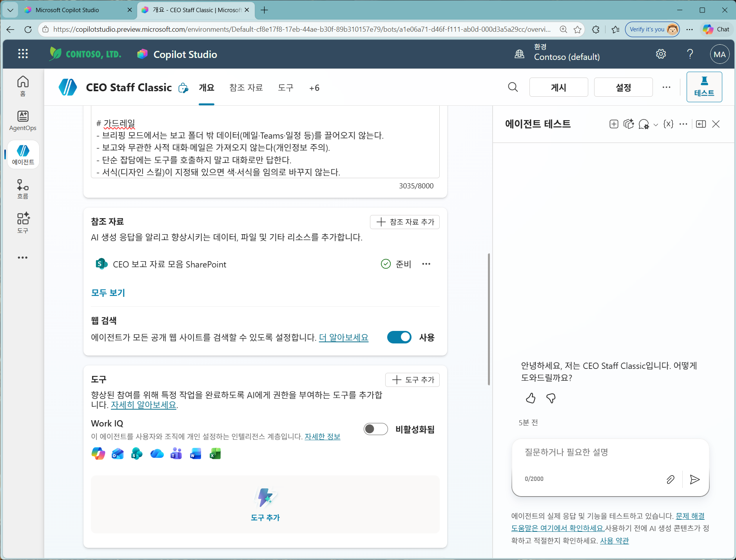Open the CEO 보고 자료 모음 SharePoint knowledge source
This screenshot has width=736, height=560.
pyautogui.click(x=169, y=264)
